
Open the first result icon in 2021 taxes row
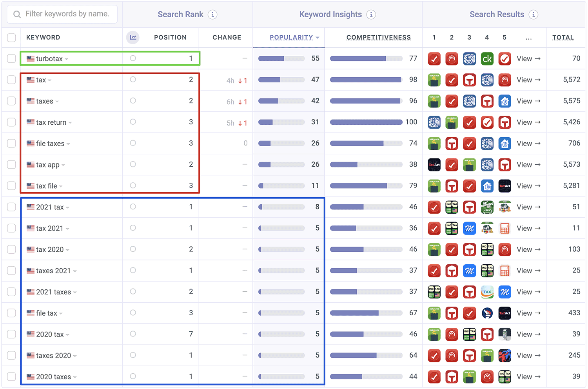click(434, 292)
